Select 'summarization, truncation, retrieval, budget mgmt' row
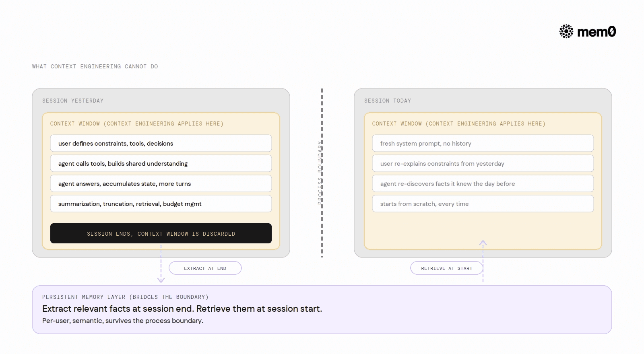 [161, 204]
